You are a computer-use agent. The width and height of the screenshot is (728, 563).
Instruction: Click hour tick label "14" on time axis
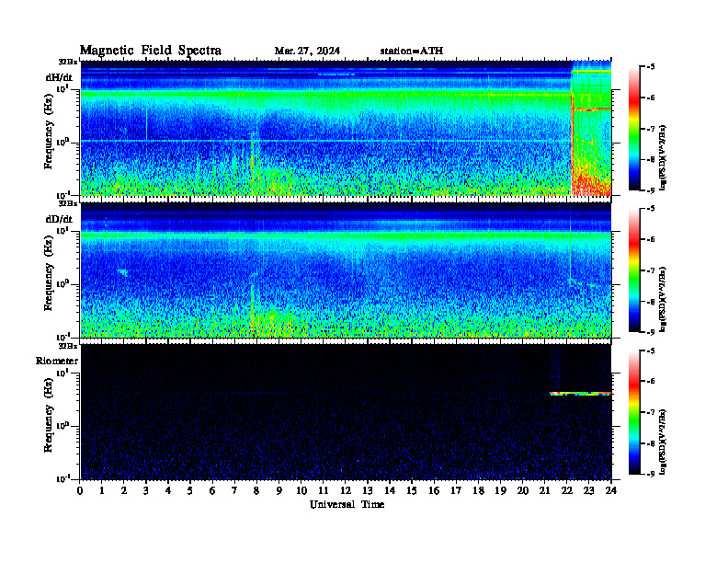[390, 490]
